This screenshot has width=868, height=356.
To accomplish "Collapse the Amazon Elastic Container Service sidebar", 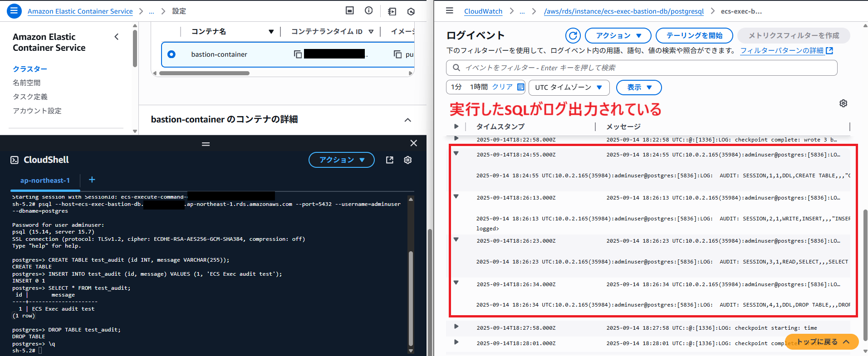I will 117,37.
